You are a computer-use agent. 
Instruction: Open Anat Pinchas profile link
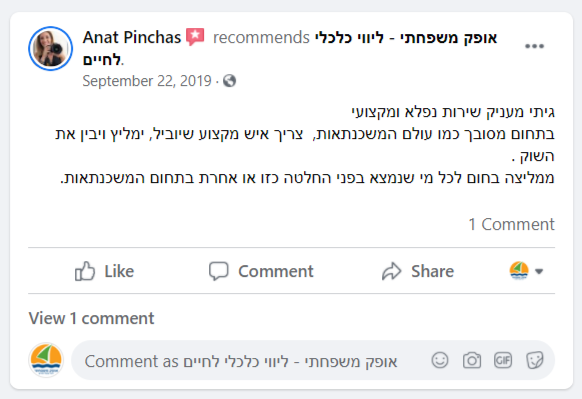132,37
